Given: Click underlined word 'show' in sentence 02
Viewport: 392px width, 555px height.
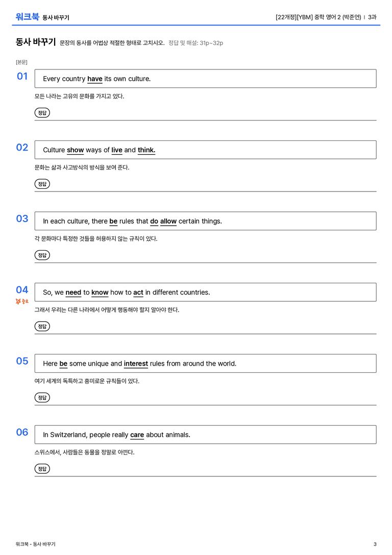Looking at the screenshot, I should [x=76, y=150].
